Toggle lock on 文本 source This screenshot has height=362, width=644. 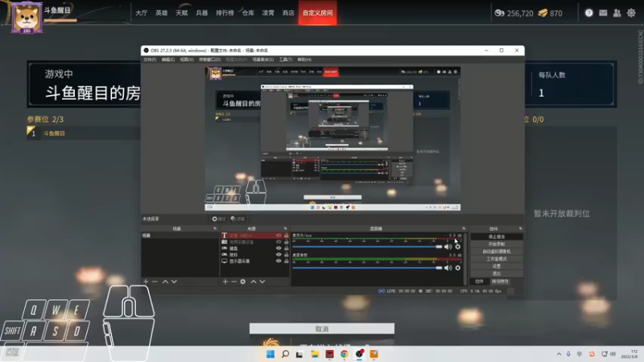pyautogui.click(x=287, y=236)
